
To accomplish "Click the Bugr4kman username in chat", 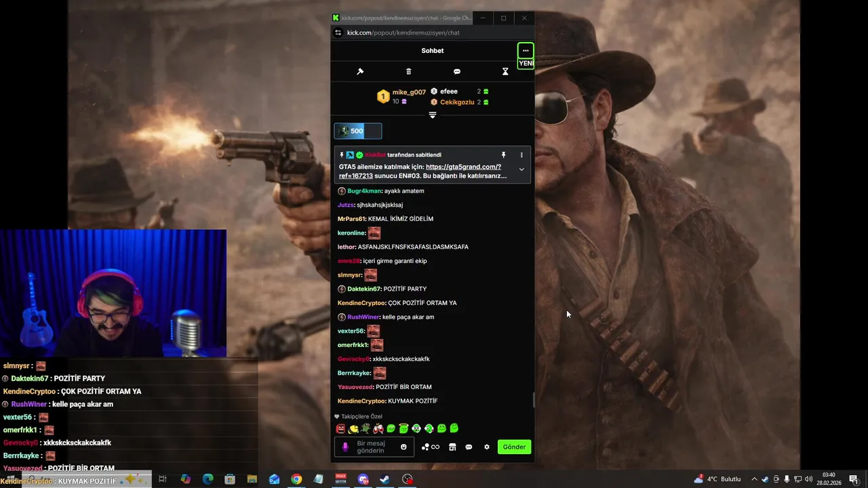I will [364, 191].
